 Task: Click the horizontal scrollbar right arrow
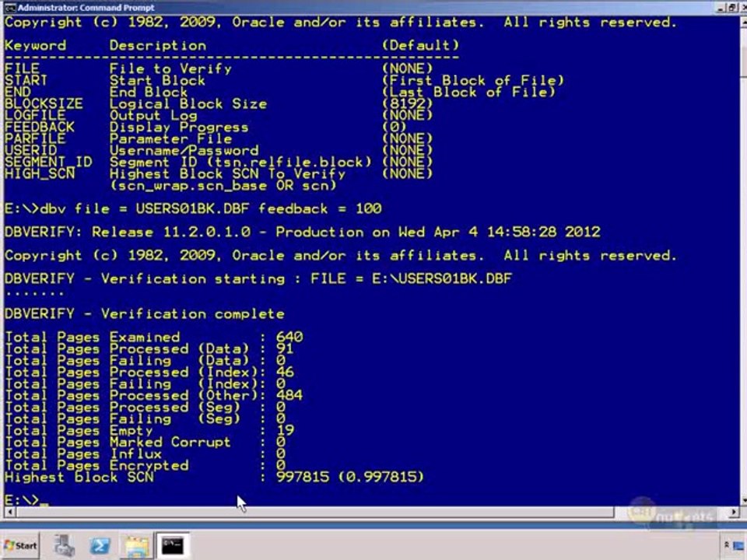734,512
